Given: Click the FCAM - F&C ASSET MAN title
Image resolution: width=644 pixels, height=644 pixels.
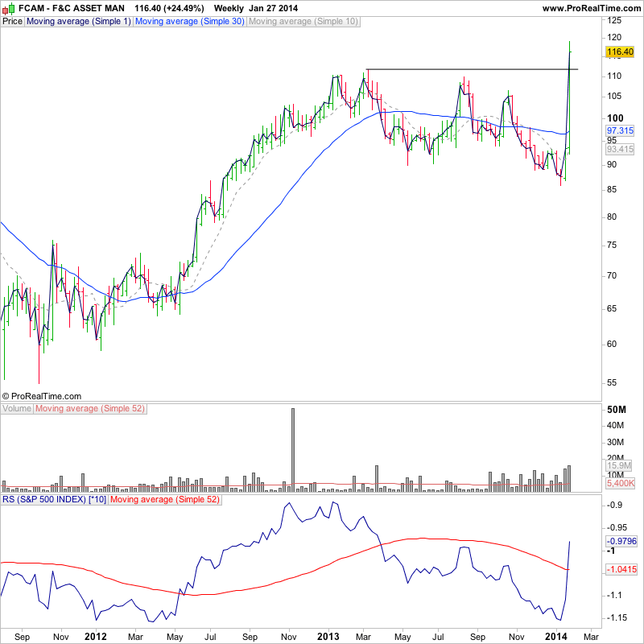Looking at the screenshot, I should pos(72,8).
